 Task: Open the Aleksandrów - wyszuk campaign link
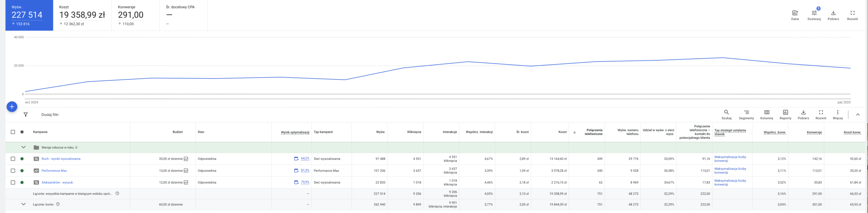point(57,183)
